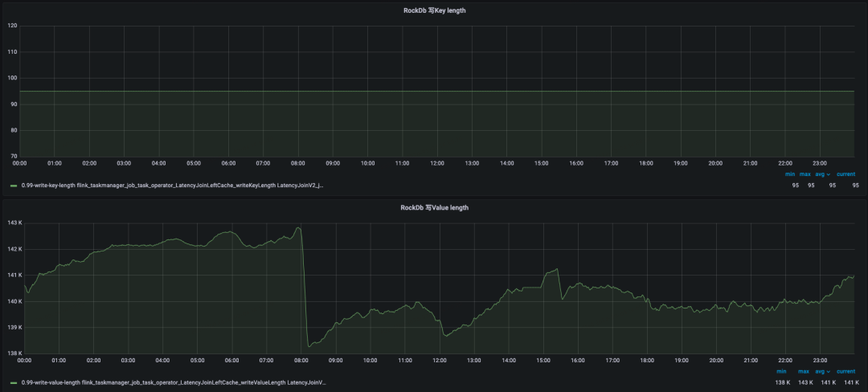Click the 12:00 x-axis tick in Key length chart
868x392 pixels.
(x=437, y=163)
